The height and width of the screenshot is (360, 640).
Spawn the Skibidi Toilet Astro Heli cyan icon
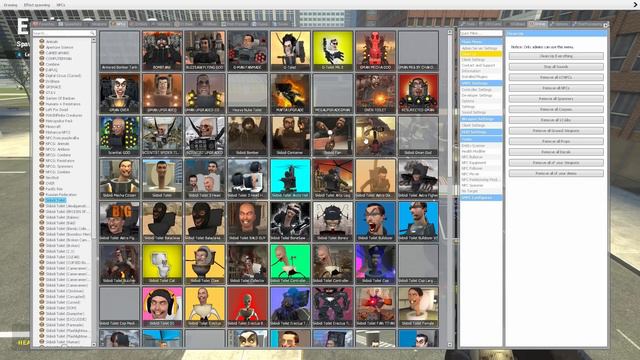coord(290,178)
